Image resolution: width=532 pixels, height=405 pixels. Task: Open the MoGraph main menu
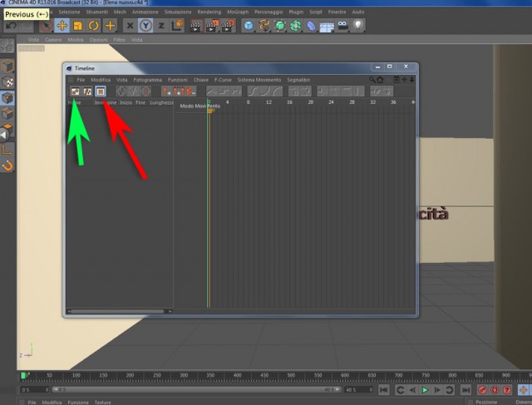(238, 12)
